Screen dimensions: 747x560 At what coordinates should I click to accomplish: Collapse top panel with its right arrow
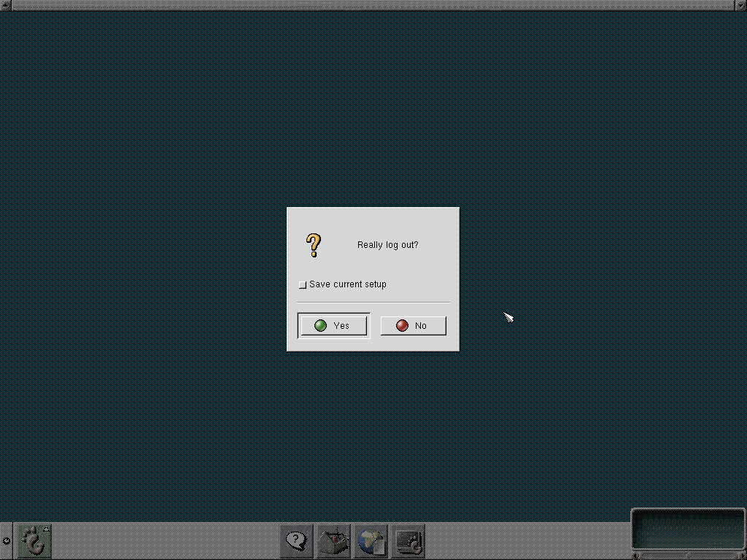pyautogui.click(x=742, y=5)
